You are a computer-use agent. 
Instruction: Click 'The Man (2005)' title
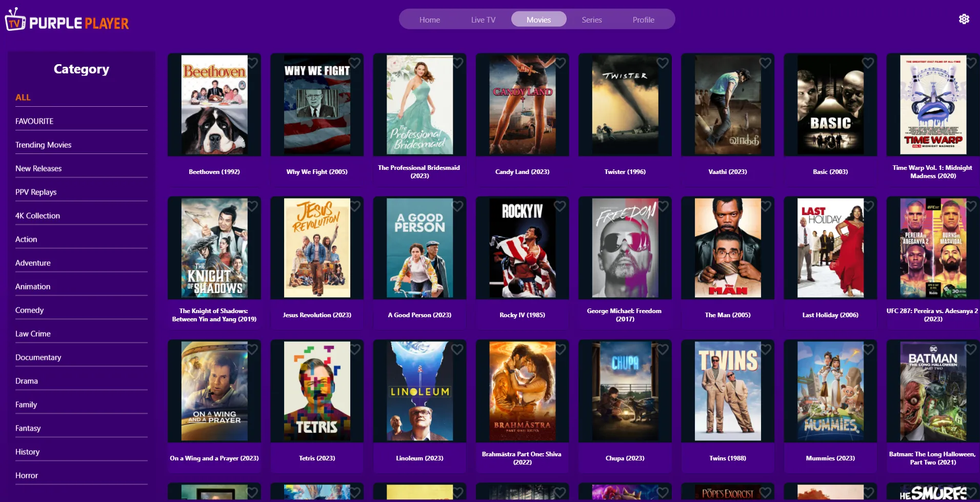728,315
